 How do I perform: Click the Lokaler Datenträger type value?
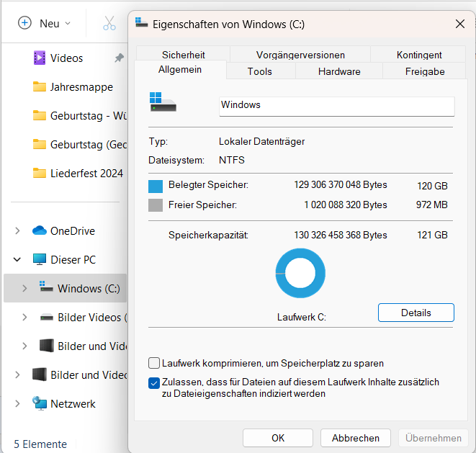pyautogui.click(x=261, y=141)
